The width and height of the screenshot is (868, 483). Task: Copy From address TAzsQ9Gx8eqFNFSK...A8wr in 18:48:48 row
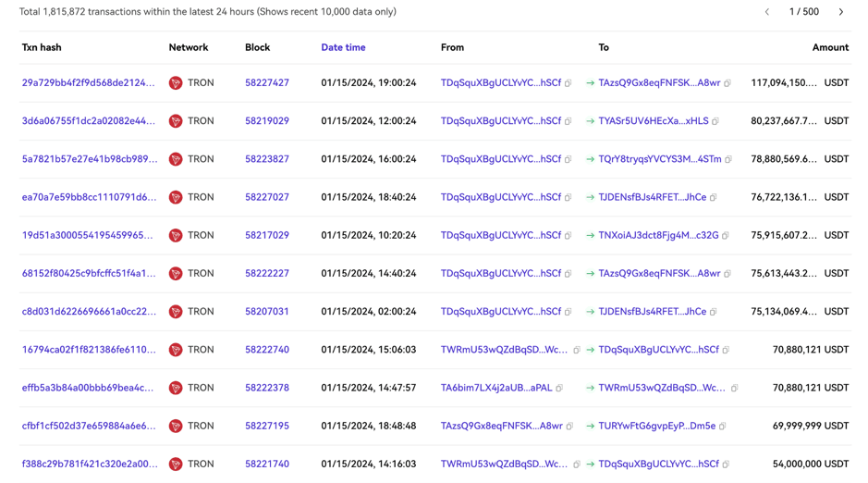(569, 427)
